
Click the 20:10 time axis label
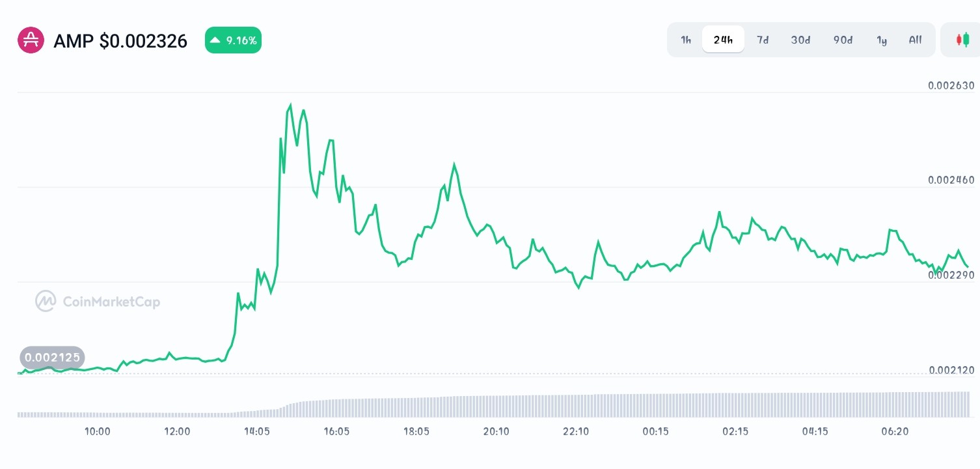[497, 431]
